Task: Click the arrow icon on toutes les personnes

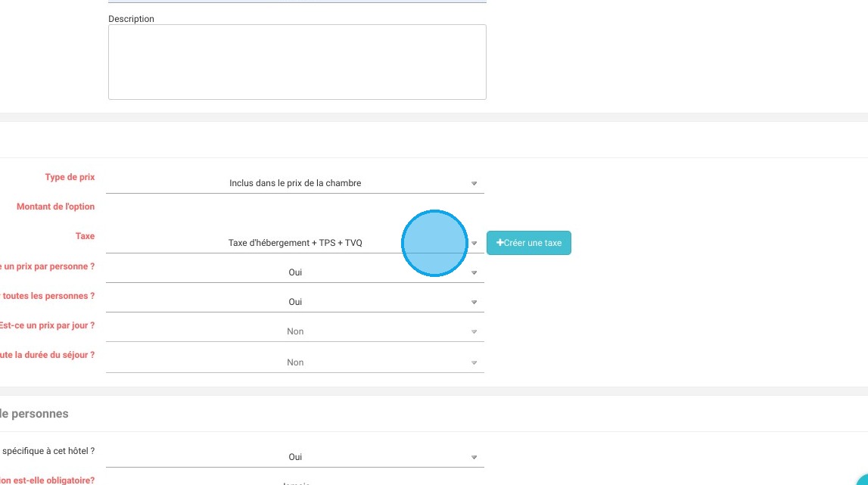Action: click(474, 302)
